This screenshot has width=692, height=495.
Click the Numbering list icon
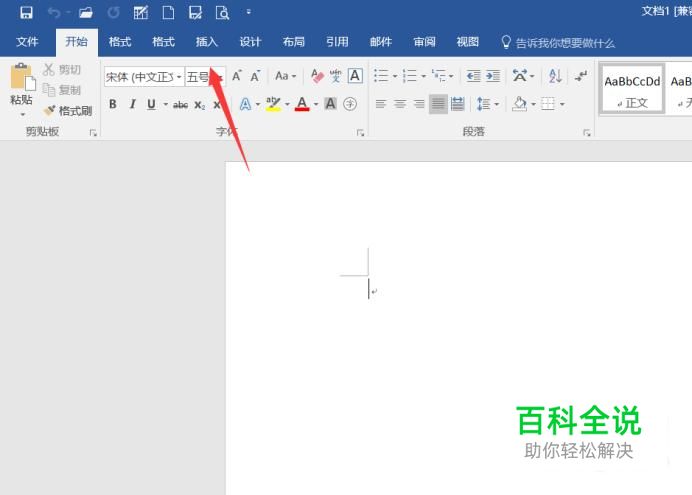(410, 76)
